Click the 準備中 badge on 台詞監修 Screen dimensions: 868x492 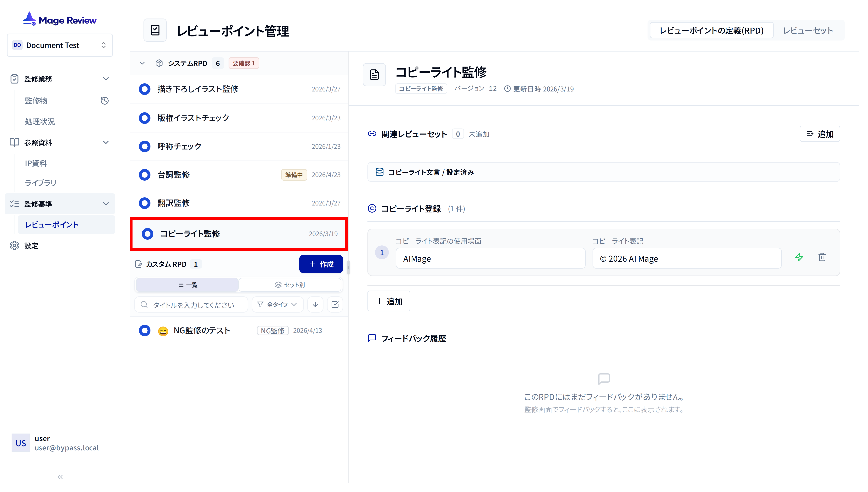[294, 175]
